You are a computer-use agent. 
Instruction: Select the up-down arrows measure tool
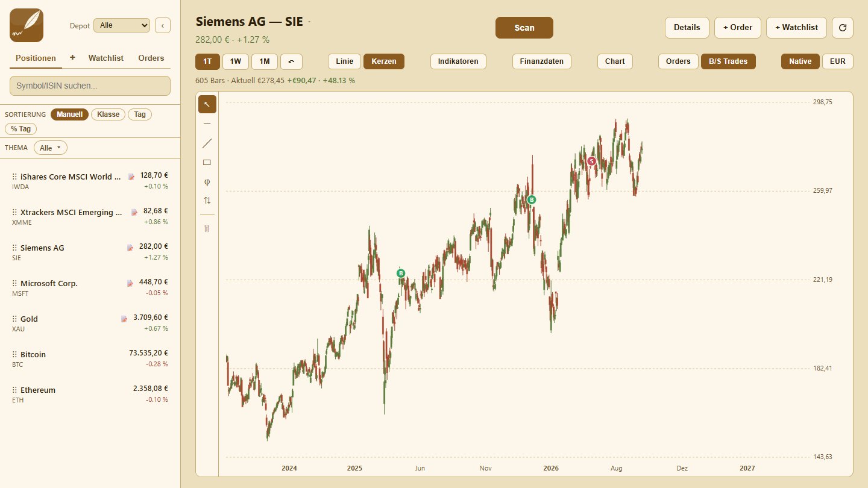tap(207, 201)
